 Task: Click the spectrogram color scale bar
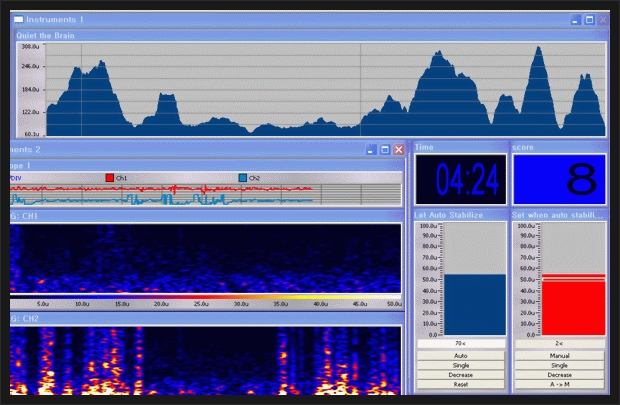pos(205,296)
